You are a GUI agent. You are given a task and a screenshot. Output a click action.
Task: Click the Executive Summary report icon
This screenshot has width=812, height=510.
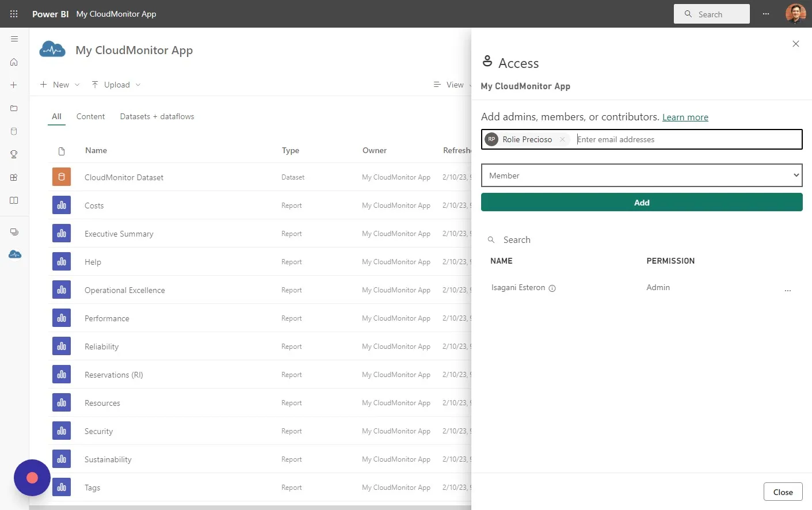[x=62, y=233]
